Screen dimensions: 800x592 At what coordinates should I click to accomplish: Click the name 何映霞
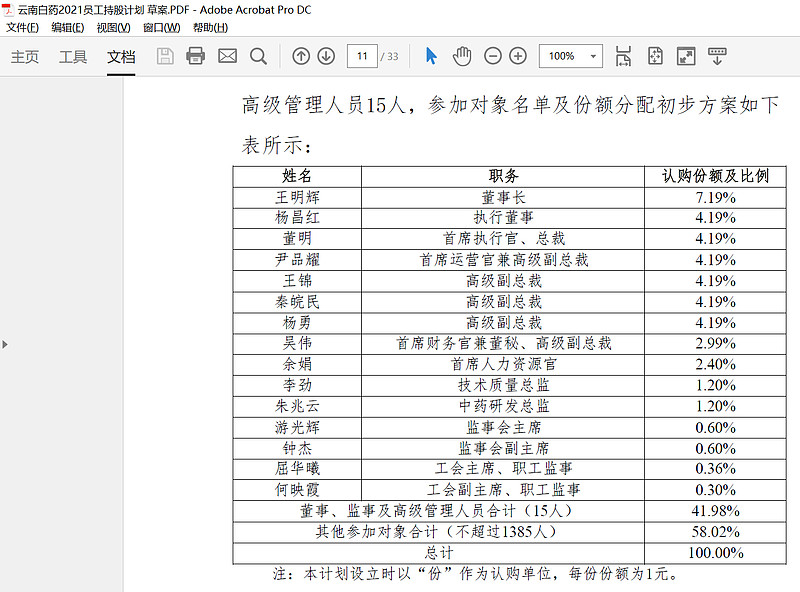297,490
